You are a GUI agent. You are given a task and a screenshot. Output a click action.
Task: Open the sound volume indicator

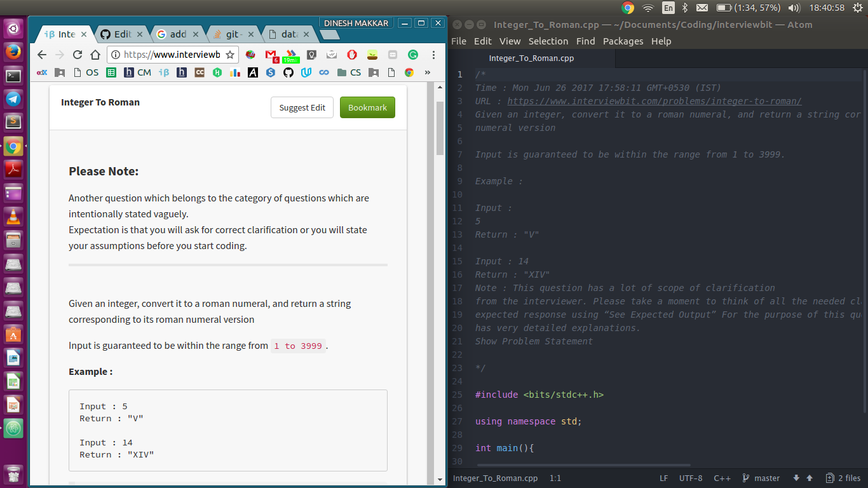[794, 8]
